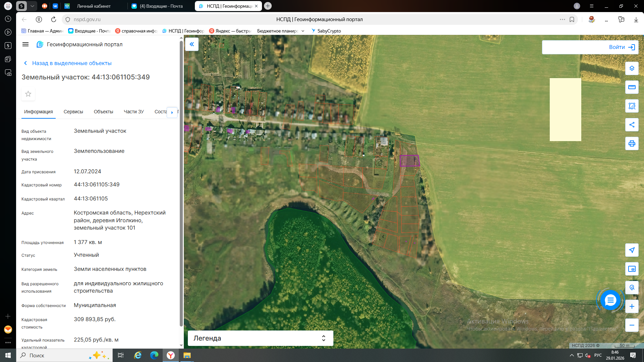644x362 pixels.
Task: Click the site protection shield icon in address bar
Action: (x=68, y=19)
